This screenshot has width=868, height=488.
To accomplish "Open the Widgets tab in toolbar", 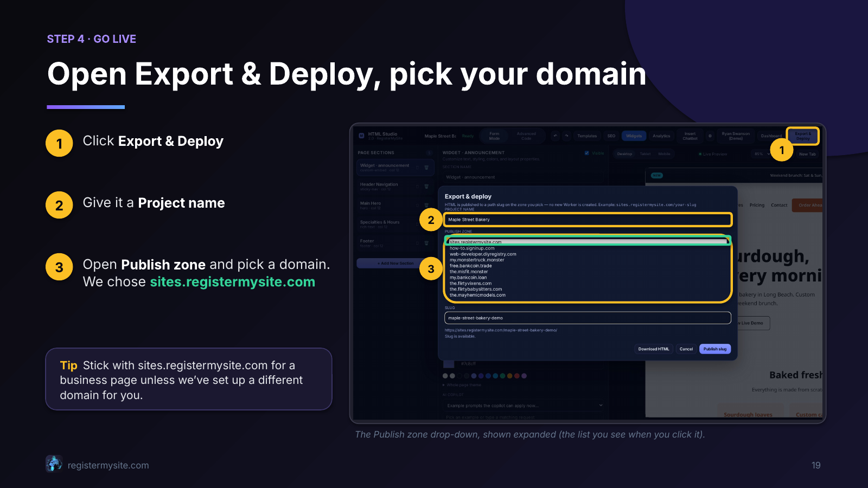I will 634,136.
